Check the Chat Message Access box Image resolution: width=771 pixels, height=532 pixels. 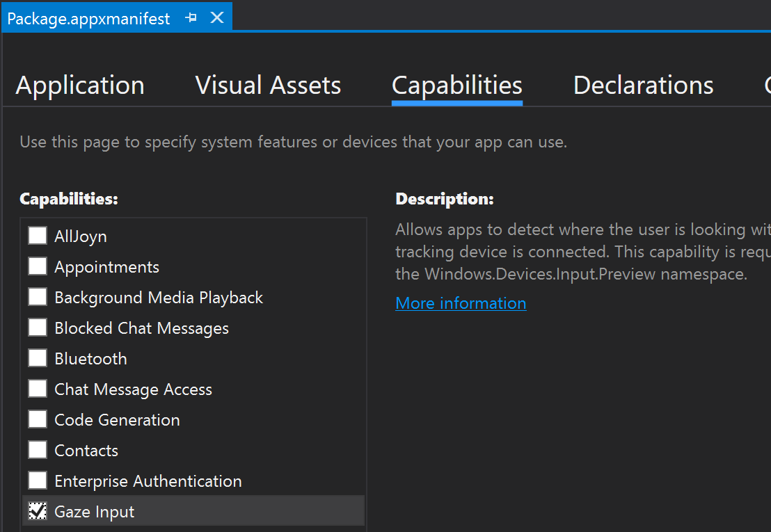point(38,388)
